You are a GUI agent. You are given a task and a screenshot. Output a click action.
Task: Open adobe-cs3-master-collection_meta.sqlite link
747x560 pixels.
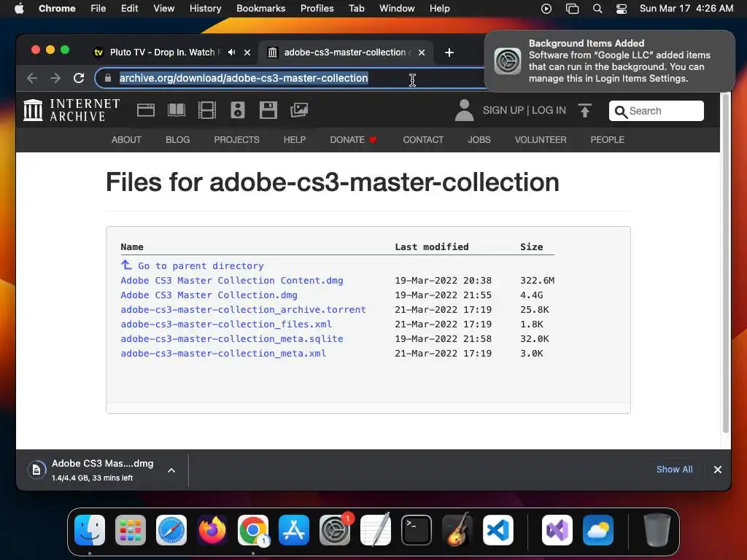[x=232, y=339]
